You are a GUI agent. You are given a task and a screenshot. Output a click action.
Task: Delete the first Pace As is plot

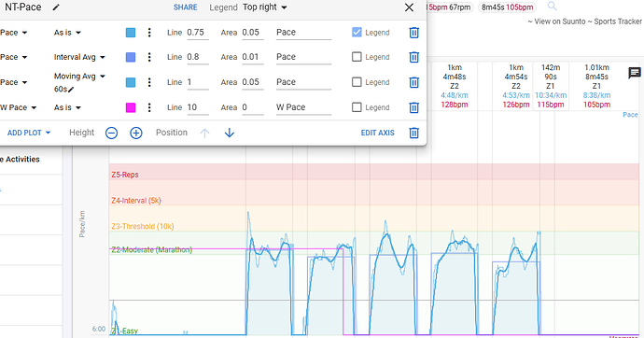point(414,33)
